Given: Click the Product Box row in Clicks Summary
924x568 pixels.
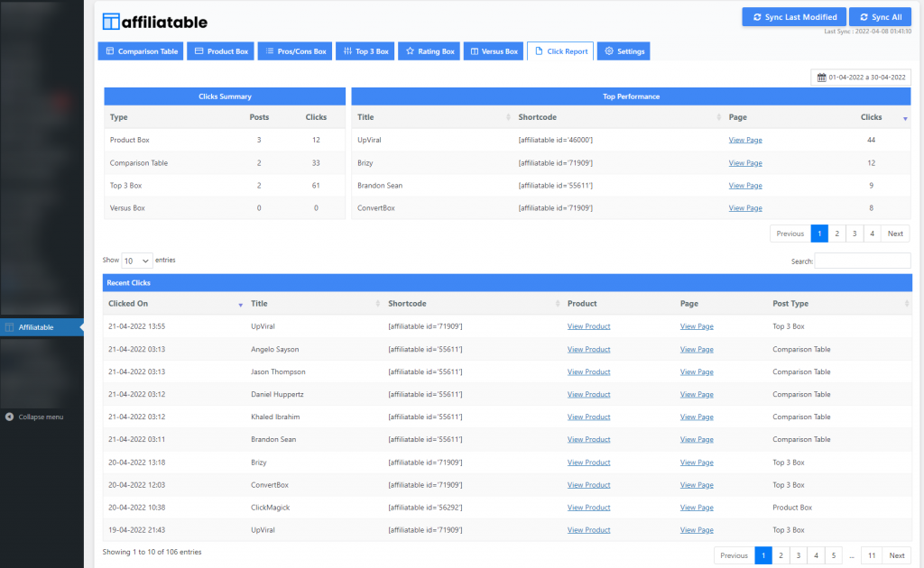Looking at the screenshot, I should 225,140.
